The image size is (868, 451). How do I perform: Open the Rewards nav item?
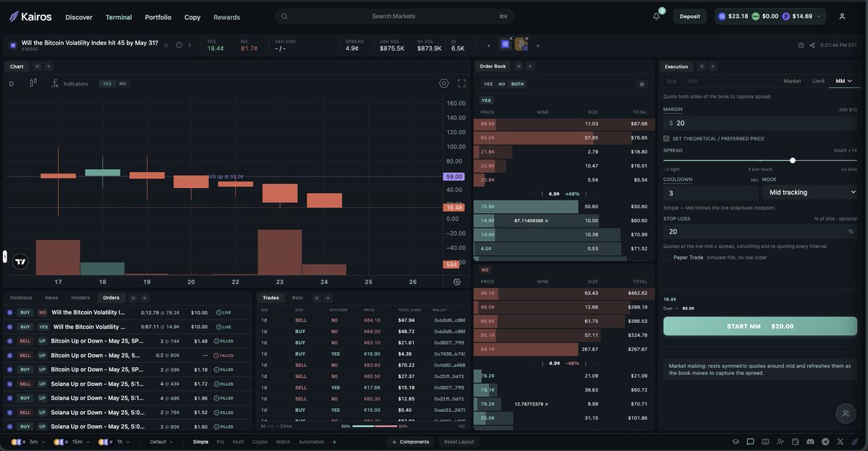coord(226,17)
